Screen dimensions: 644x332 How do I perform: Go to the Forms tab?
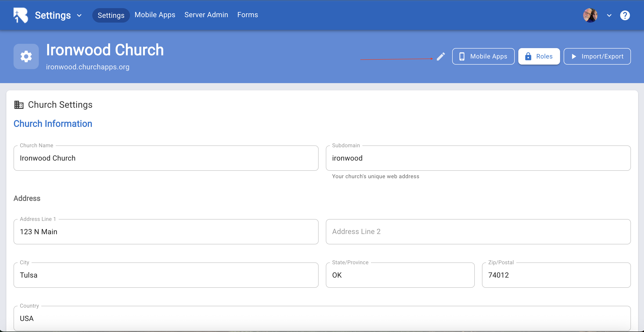pos(247,15)
